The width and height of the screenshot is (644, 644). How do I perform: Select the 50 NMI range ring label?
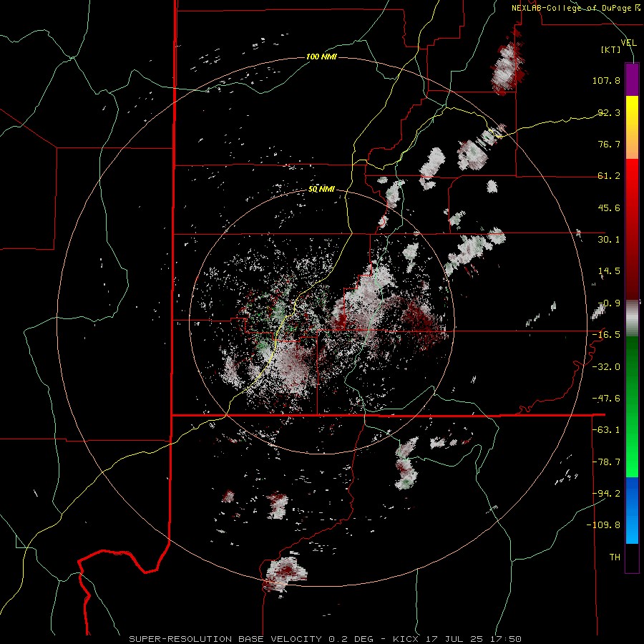click(x=321, y=190)
